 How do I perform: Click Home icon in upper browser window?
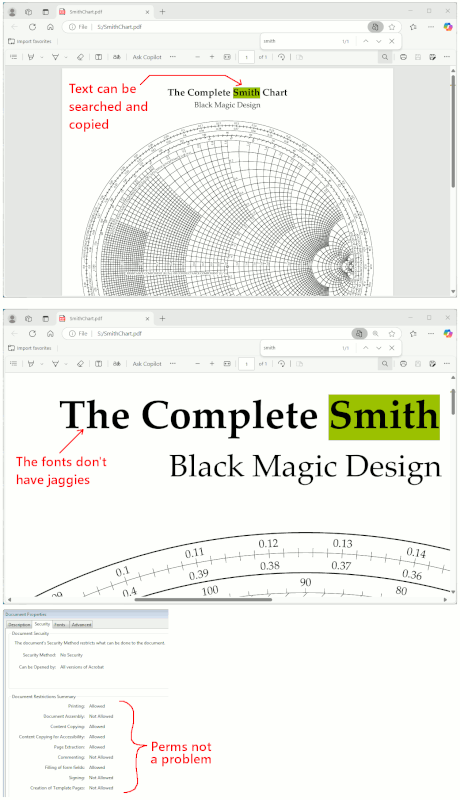(x=50, y=27)
